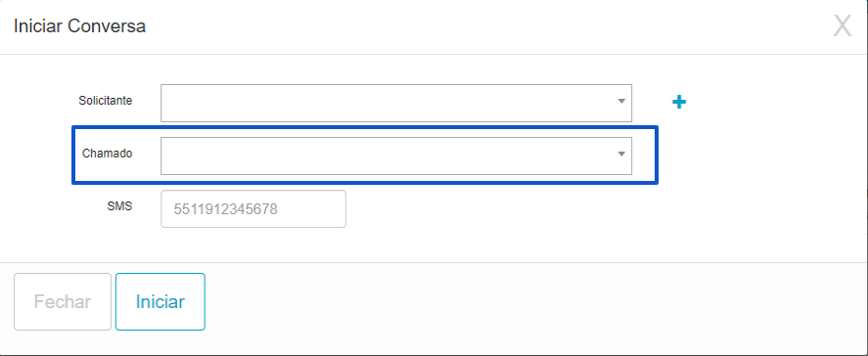
Task: Click the blue plus icon beside Solicitante
Action: pos(679,102)
